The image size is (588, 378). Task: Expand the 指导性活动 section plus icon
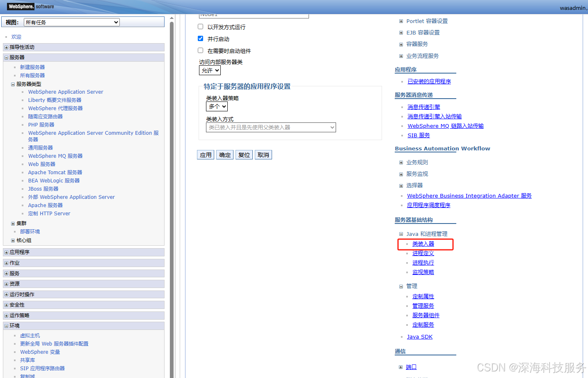coord(6,47)
